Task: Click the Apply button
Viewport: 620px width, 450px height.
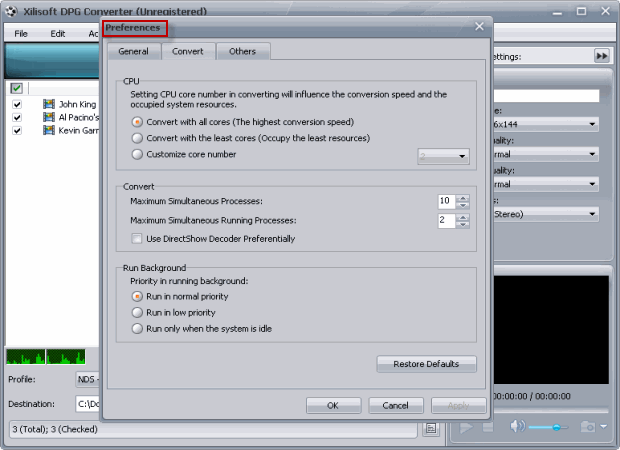Action: coord(459,405)
